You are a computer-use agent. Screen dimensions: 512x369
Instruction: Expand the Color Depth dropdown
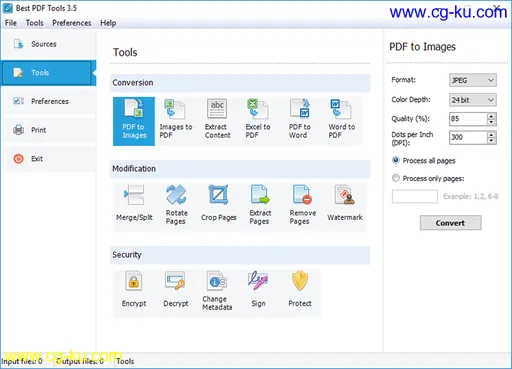point(473,100)
